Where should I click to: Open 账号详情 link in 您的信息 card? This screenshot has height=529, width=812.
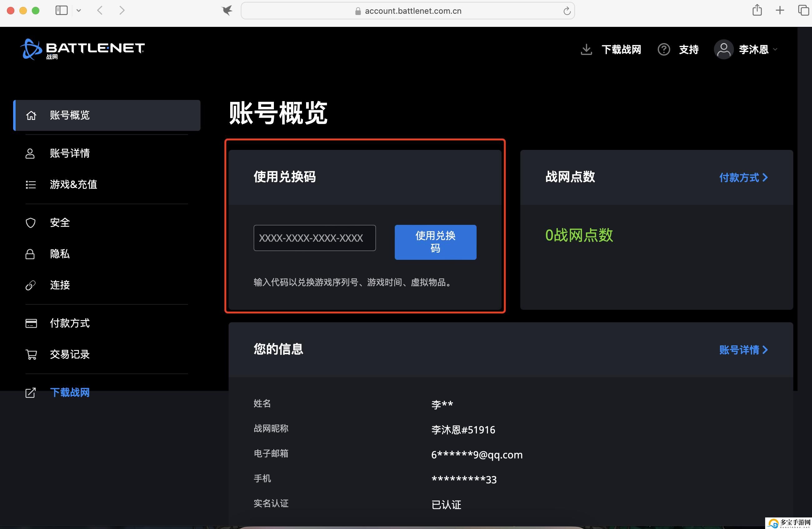pos(743,350)
